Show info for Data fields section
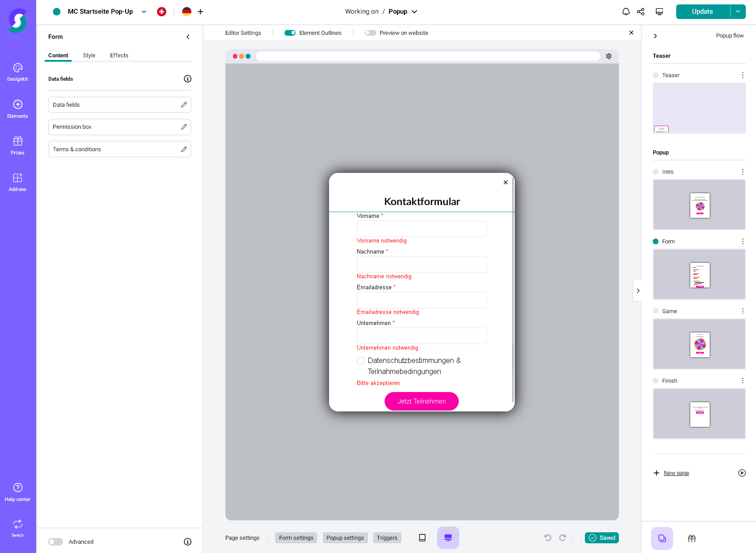 pyautogui.click(x=187, y=79)
